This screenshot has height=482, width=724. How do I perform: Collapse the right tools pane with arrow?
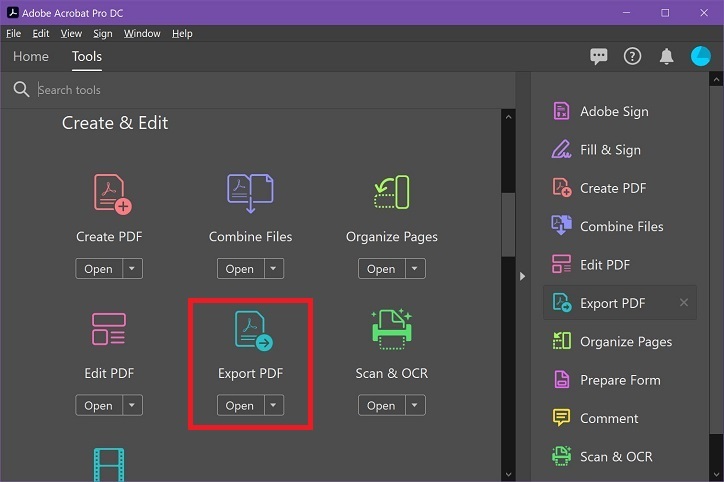coord(522,276)
